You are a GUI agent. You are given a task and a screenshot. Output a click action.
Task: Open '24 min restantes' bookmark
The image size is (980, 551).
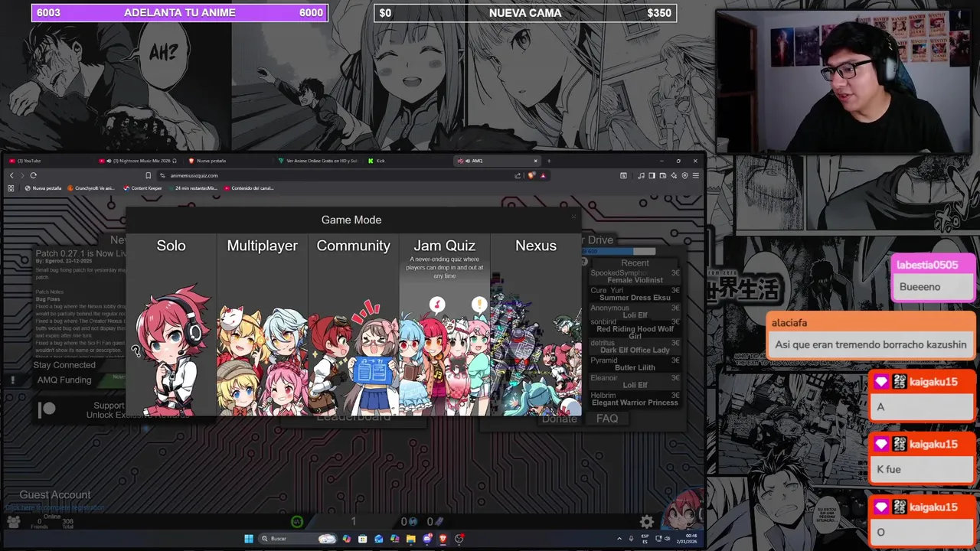point(192,188)
